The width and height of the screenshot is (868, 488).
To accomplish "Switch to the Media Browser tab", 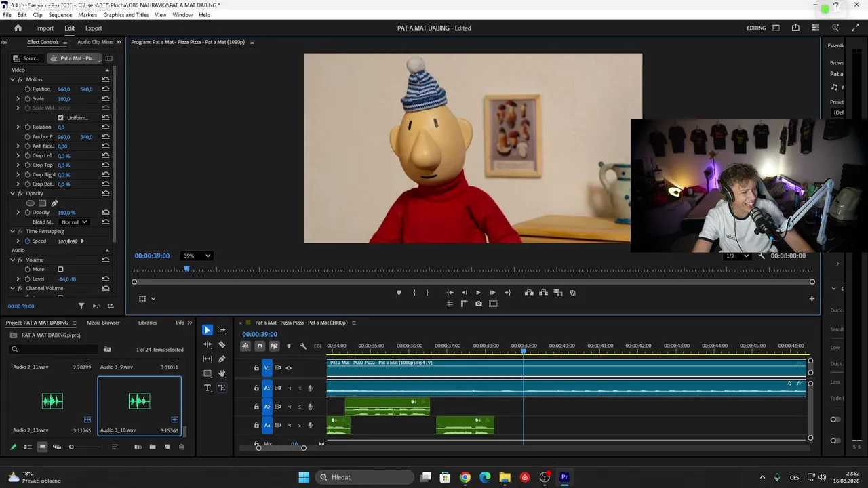I will coord(103,323).
